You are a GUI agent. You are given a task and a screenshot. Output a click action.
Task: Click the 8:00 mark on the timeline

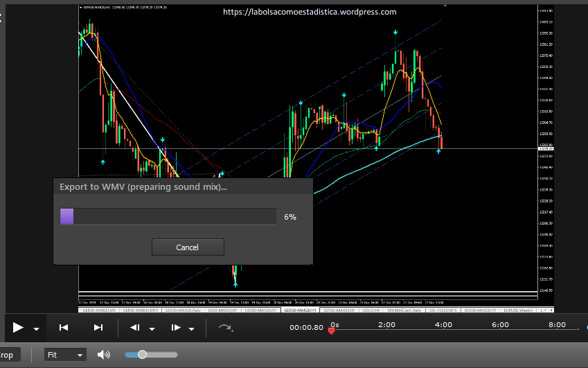(557, 325)
